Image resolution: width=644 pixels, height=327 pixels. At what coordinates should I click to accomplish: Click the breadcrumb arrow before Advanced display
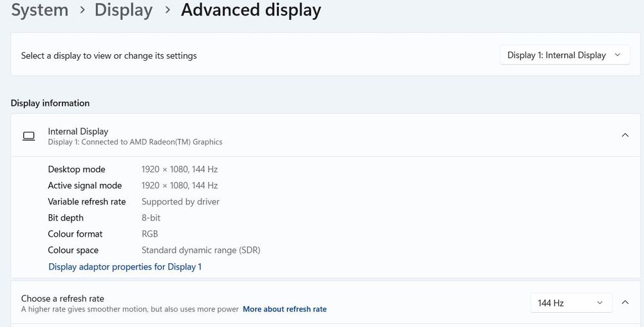[x=167, y=11]
